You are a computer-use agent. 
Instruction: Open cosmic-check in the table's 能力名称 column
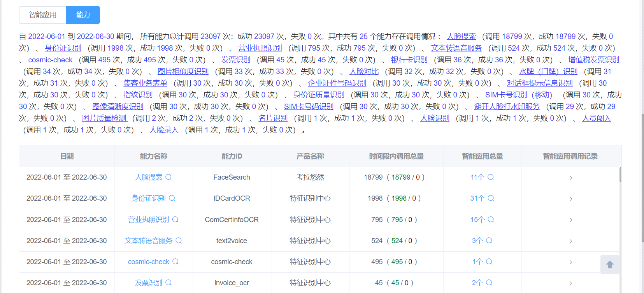[x=149, y=261]
